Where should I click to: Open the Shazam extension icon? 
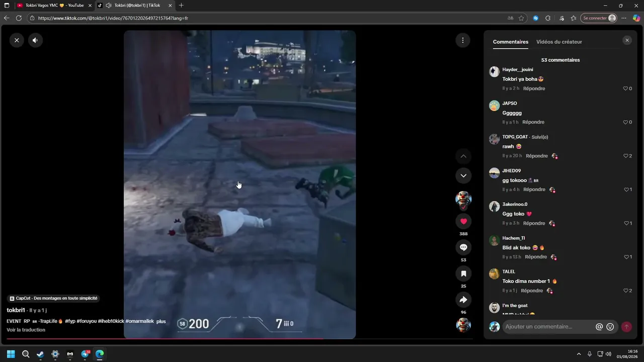pyautogui.click(x=536, y=18)
